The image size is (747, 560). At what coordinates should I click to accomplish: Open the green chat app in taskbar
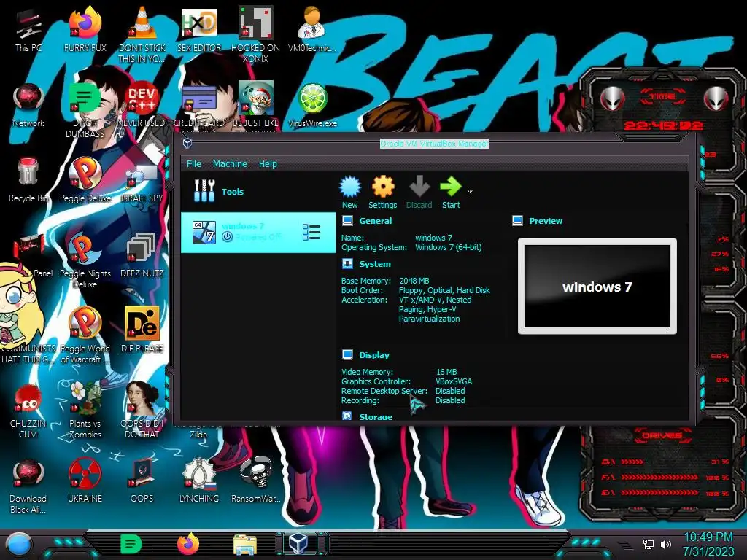pyautogui.click(x=131, y=544)
